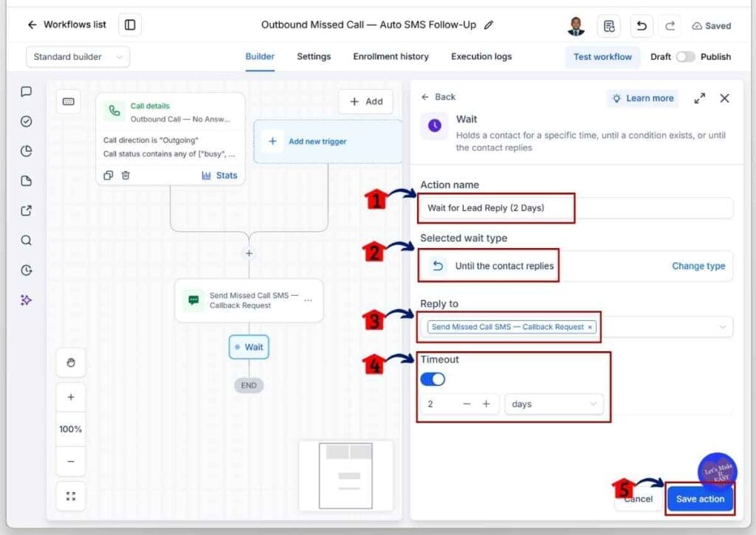756x535 pixels.
Task: Click the Test workflow button
Action: (602, 57)
